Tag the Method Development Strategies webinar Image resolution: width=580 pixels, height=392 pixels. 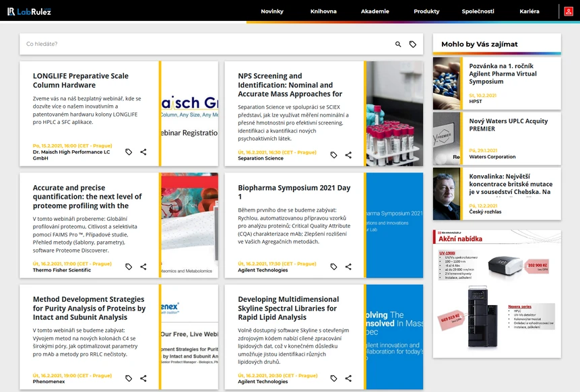point(129,379)
